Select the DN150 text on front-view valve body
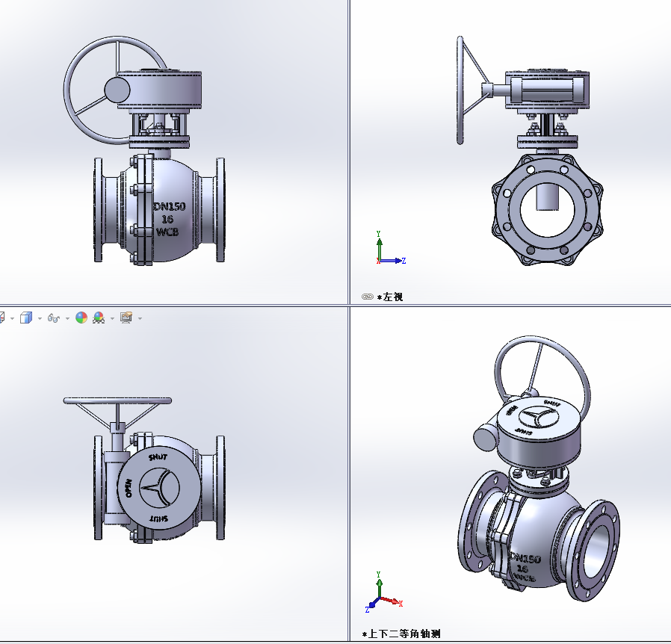This screenshot has width=671, height=644. [x=169, y=207]
